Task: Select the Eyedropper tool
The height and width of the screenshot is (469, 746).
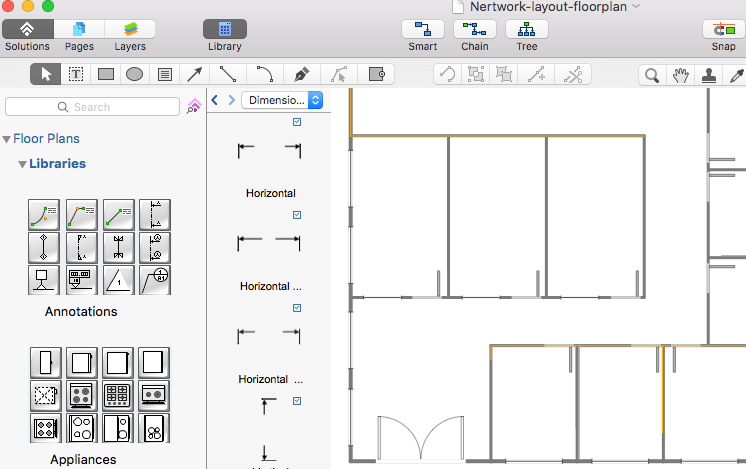Action: [x=736, y=75]
